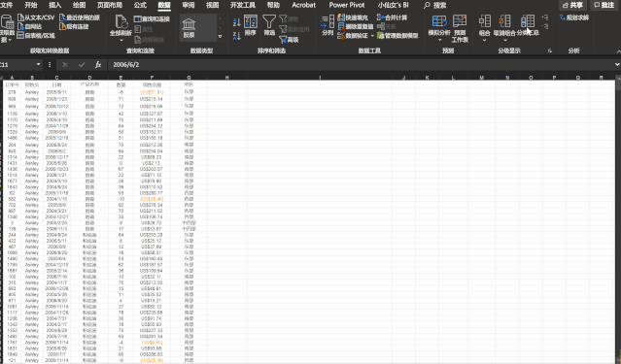
Task: Select the 股票 (Stocks) data type
Action: [189, 27]
